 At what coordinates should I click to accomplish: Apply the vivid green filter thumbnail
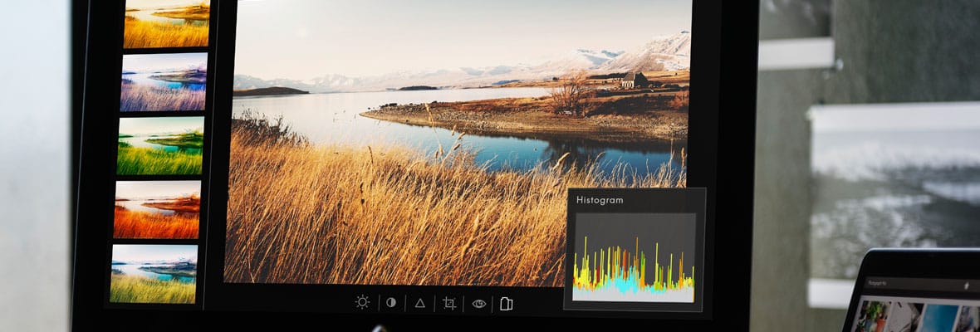click(160, 146)
